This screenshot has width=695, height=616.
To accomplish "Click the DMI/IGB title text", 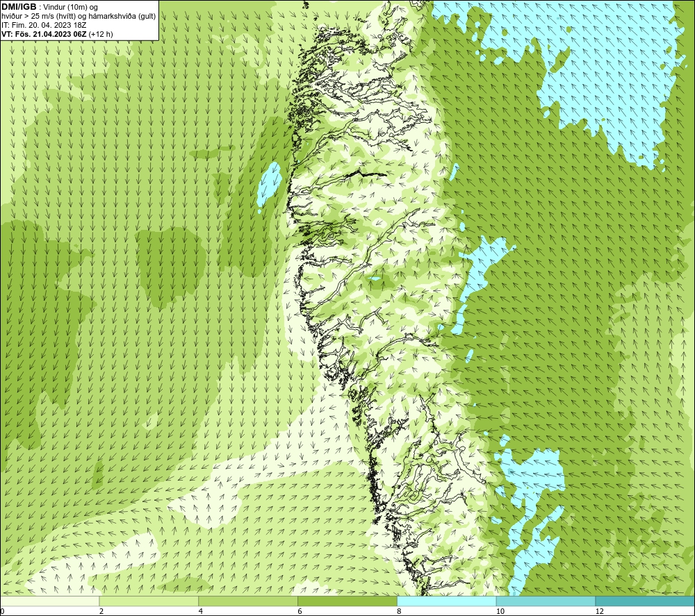I will 19,7.
